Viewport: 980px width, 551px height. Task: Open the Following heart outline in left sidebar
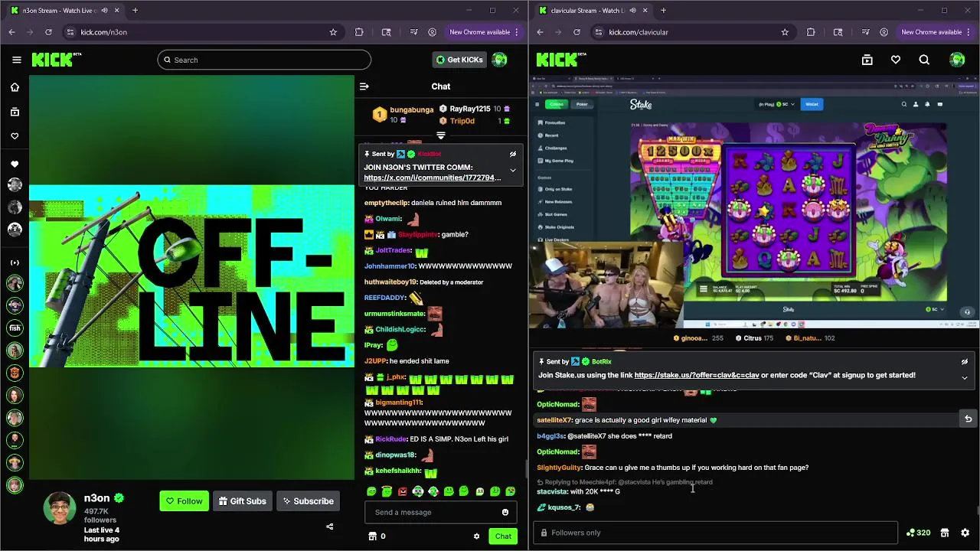click(x=15, y=136)
